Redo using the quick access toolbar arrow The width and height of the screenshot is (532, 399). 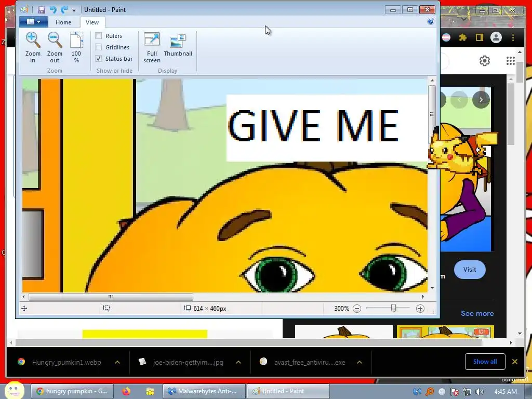pos(64,9)
